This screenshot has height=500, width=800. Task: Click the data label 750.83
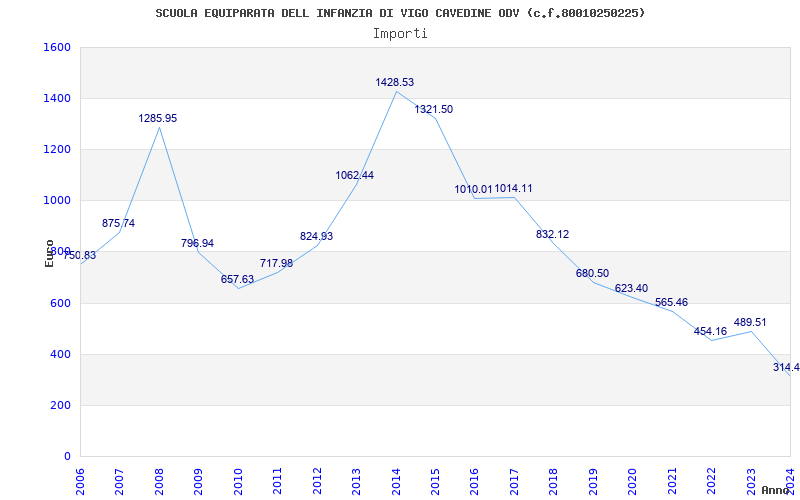click(79, 255)
